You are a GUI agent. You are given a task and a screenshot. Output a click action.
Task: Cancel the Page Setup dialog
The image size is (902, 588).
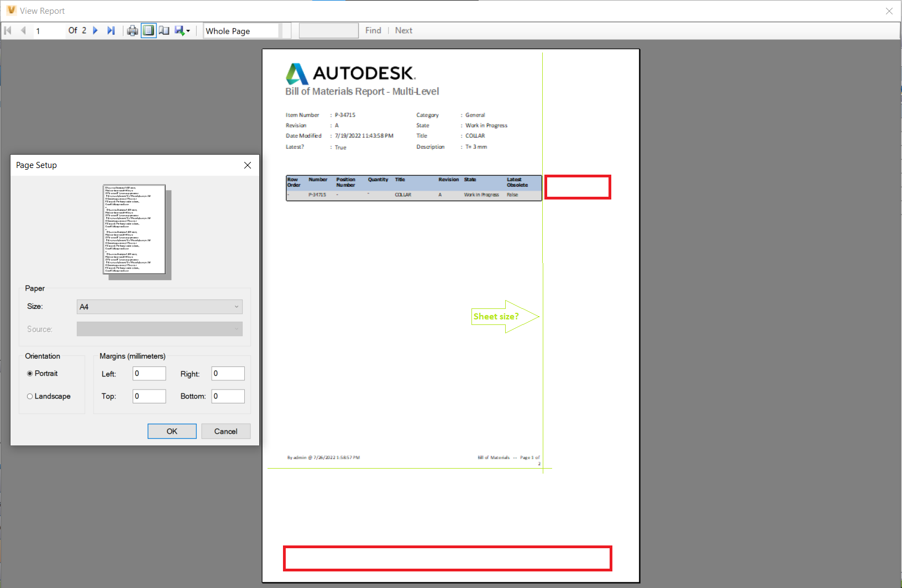(225, 431)
